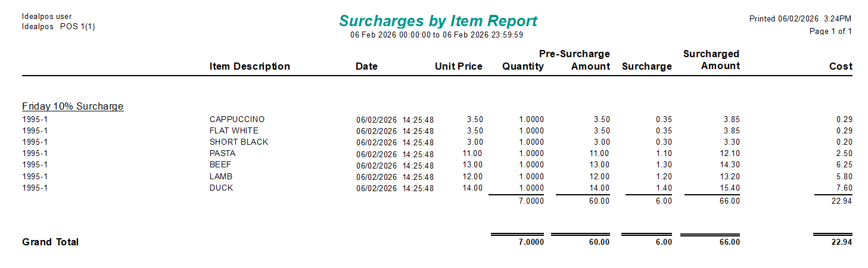Click the Surcharges by Item Report title
This screenshot has height=268, width=868.
point(438,21)
